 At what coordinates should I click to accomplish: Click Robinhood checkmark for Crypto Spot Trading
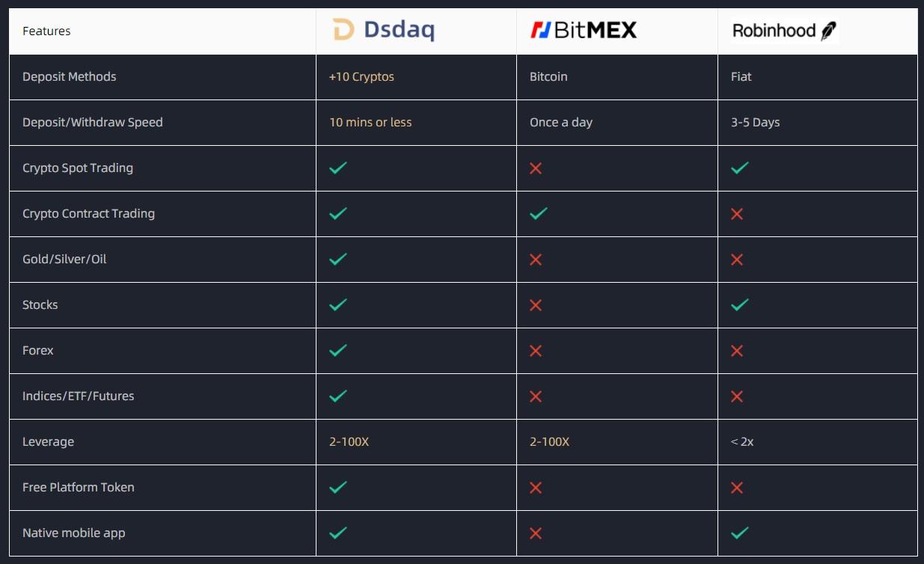(x=740, y=168)
